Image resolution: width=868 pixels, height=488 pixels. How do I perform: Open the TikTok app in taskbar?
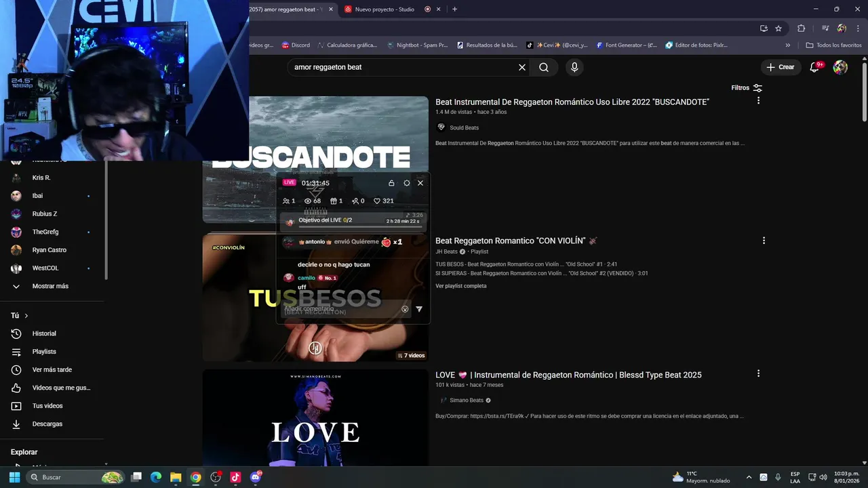[x=235, y=477]
